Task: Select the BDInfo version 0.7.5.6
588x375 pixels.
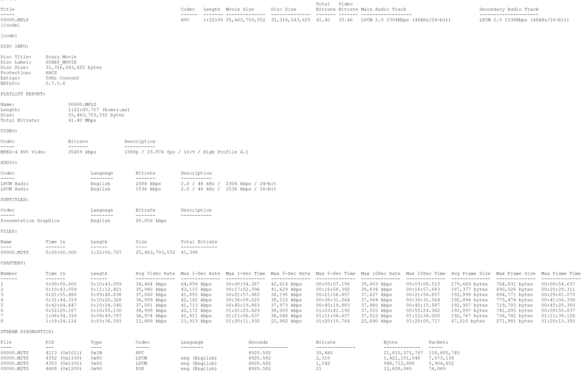Action: pos(55,83)
